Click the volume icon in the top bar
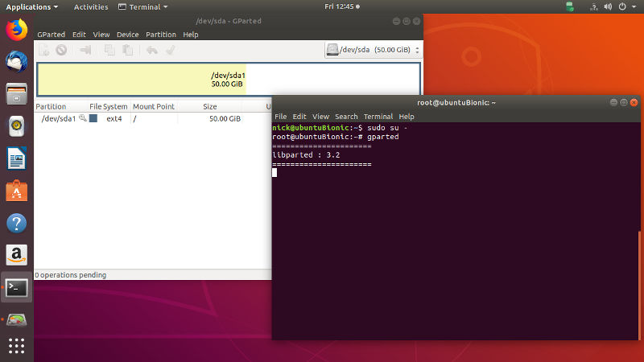The height and width of the screenshot is (362, 644). coord(608,6)
